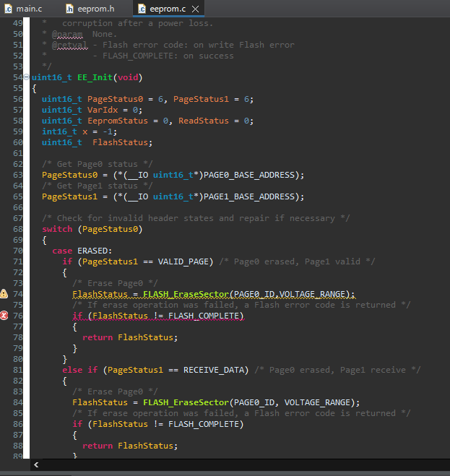Click 'return FlashStatus;' on line 88
This screenshot has width=450, height=476.
tap(130, 446)
